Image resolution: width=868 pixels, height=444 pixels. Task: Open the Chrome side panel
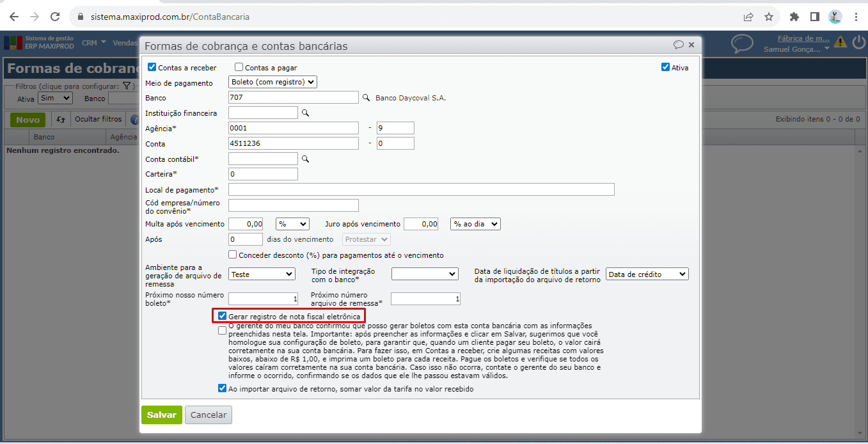(815, 17)
